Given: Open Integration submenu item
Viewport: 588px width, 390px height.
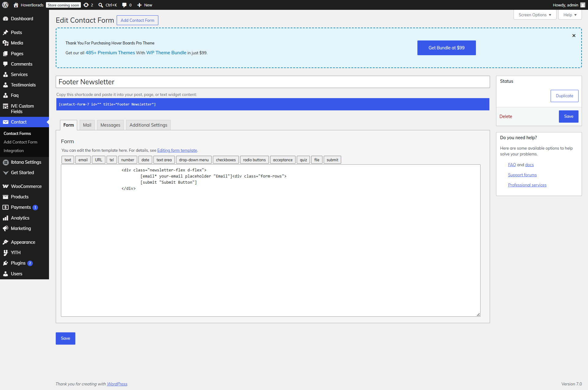Looking at the screenshot, I should 13,151.
